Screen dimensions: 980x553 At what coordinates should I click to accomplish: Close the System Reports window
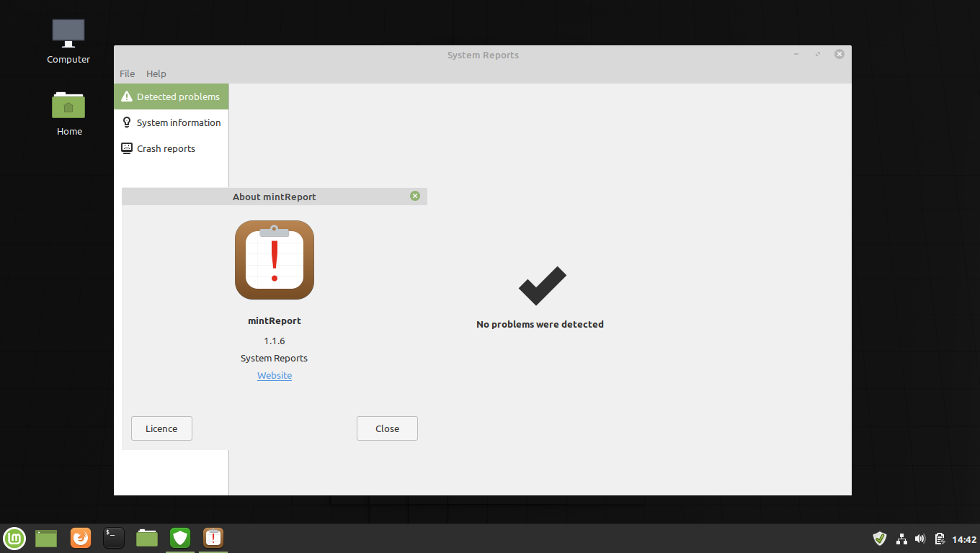coord(839,54)
